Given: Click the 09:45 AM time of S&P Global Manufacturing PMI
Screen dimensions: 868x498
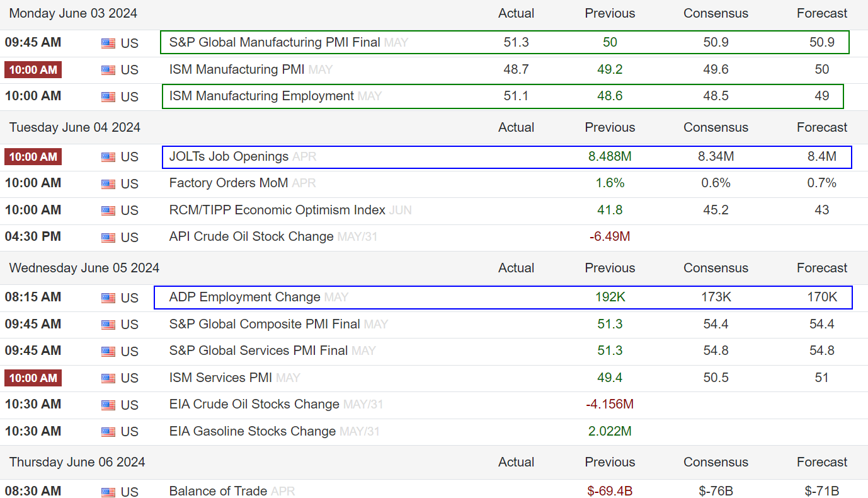Looking at the screenshot, I should click(x=33, y=42).
